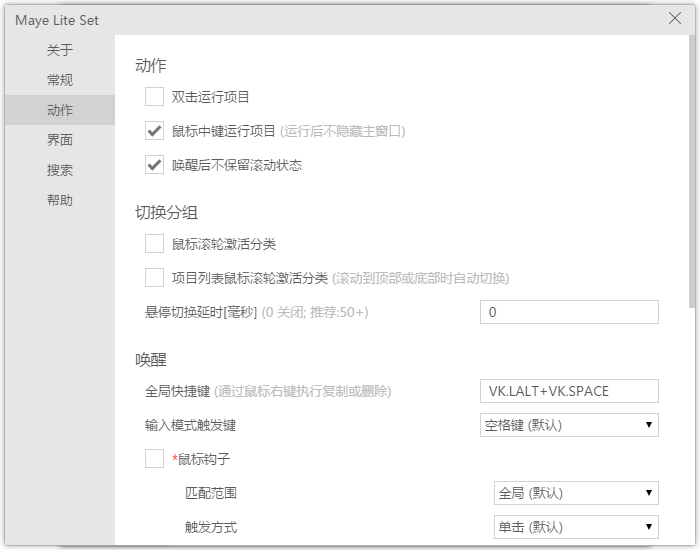Click the hint (运行后不隐藏主窗口)
Viewport: 700px width, 550px height.
[342, 131]
